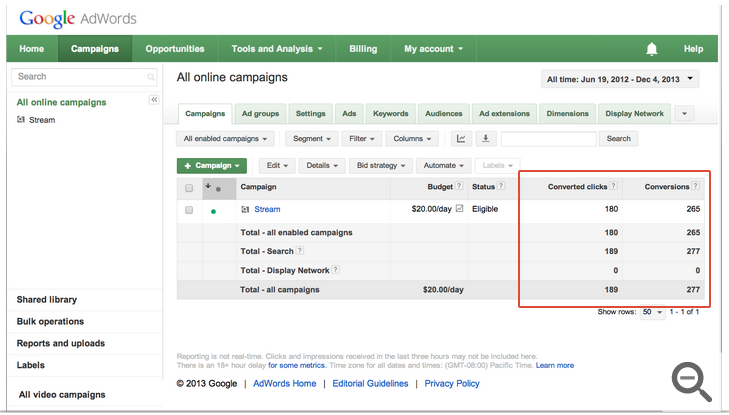Image resolution: width=729 pixels, height=415 pixels.
Task: Click help icon next to Conversions header
Action: click(x=695, y=186)
